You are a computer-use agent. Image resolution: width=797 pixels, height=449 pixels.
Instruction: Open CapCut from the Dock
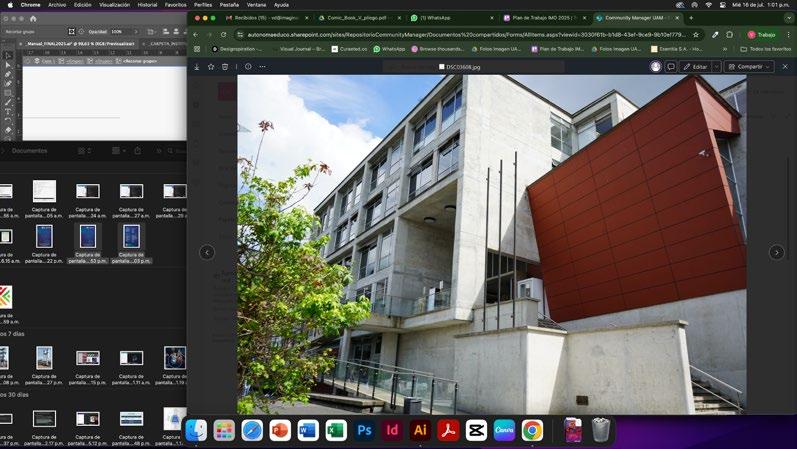click(476, 430)
